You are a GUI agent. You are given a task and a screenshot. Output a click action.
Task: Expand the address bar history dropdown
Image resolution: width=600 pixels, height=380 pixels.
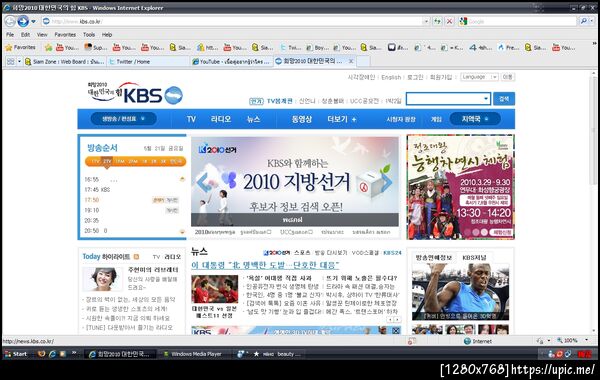[426, 21]
